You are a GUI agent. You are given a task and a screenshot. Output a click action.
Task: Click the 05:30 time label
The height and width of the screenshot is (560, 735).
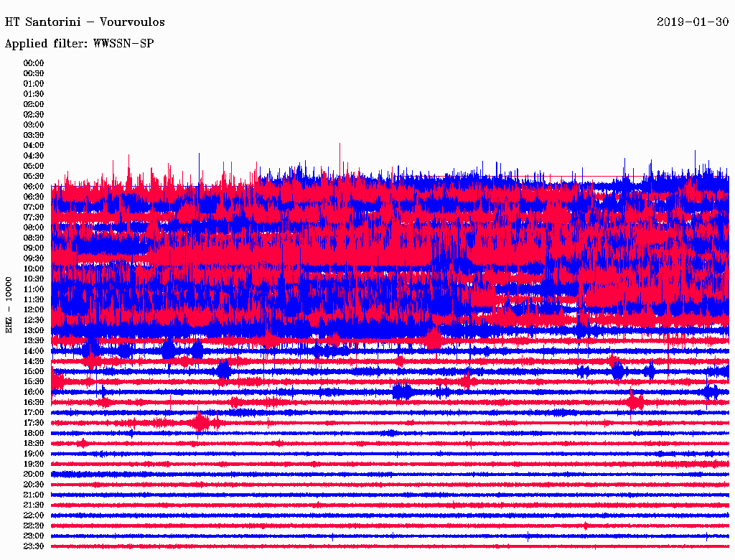[34, 177]
